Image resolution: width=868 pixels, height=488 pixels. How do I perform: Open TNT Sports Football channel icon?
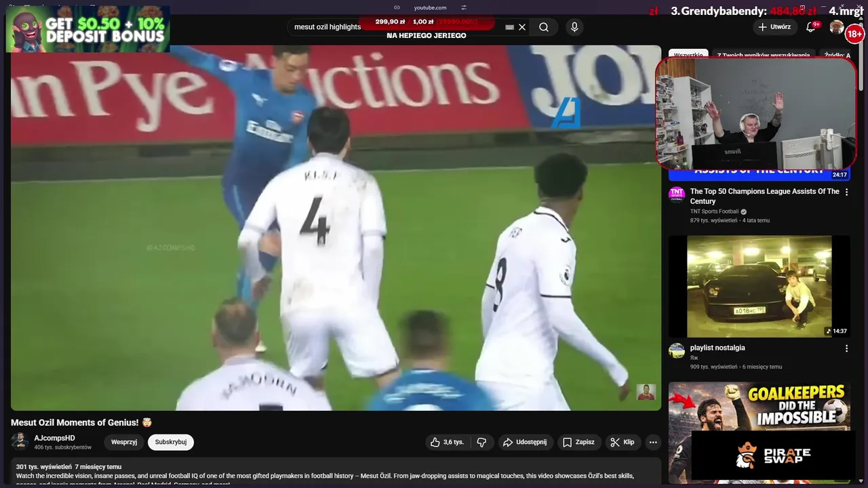677,195
